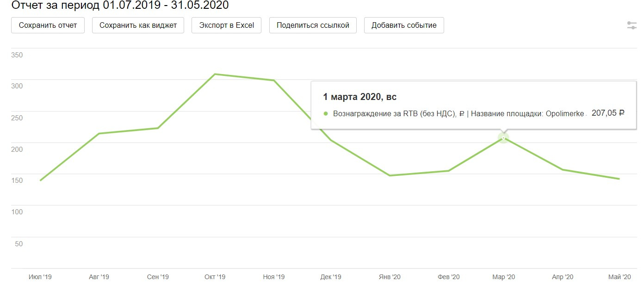644x293 pixels.
Task: Open chart settings sliders icon
Action: [x=632, y=25]
